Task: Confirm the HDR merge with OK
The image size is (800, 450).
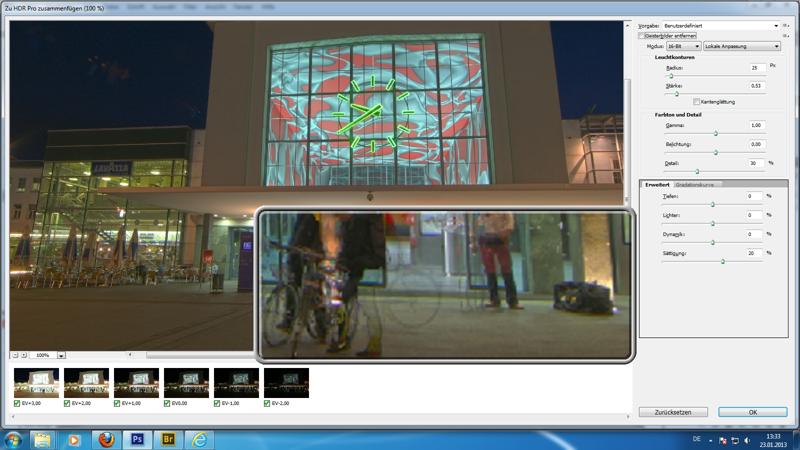Action: tap(753, 412)
